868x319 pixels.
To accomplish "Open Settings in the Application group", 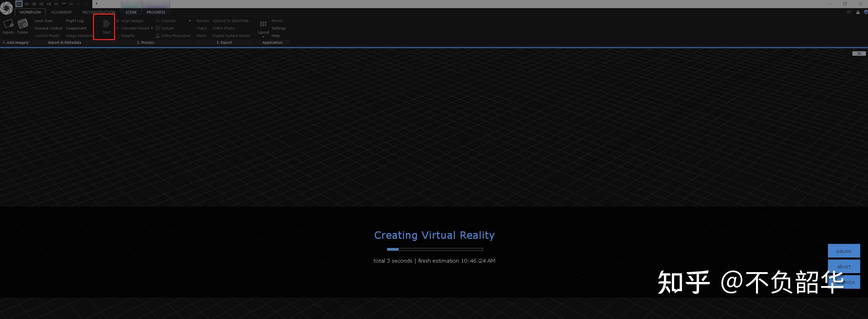I will [x=278, y=28].
